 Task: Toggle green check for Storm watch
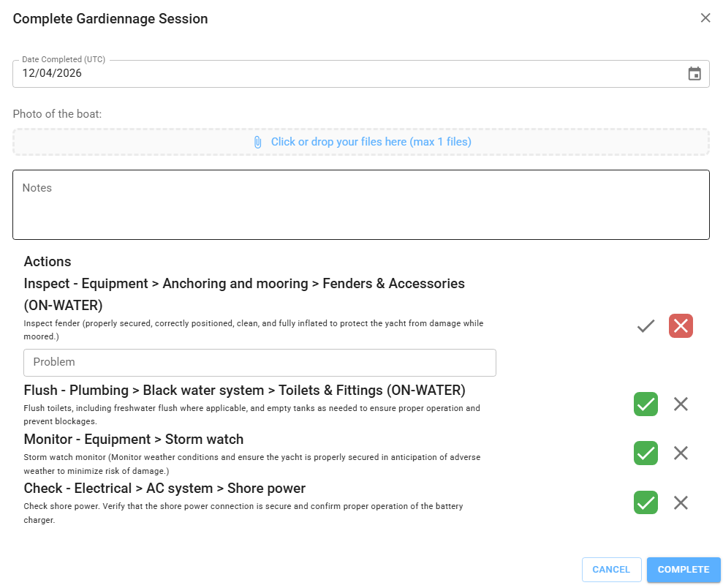646,453
